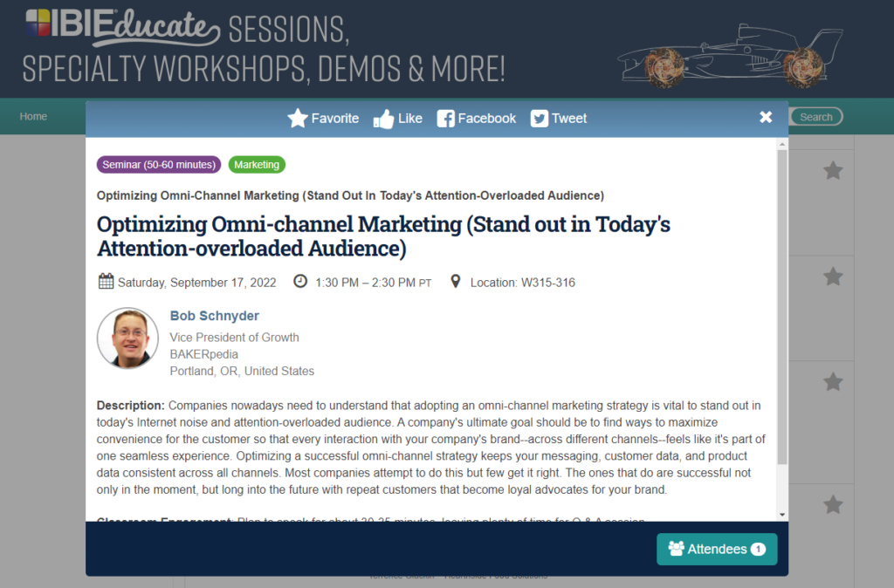Click the modal's vertical scrollbar thumb

click(x=782, y=305)
